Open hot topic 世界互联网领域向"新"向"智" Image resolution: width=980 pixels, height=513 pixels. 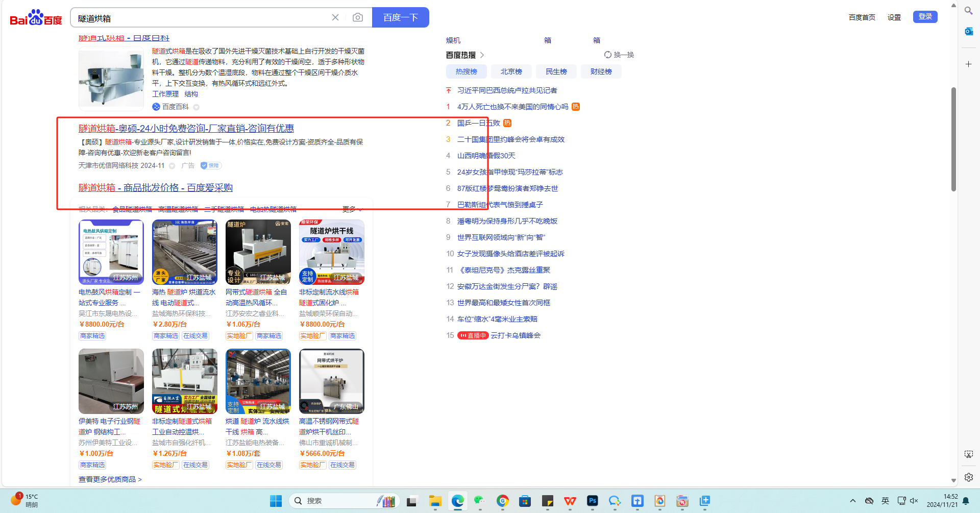(x=501, y=237)
